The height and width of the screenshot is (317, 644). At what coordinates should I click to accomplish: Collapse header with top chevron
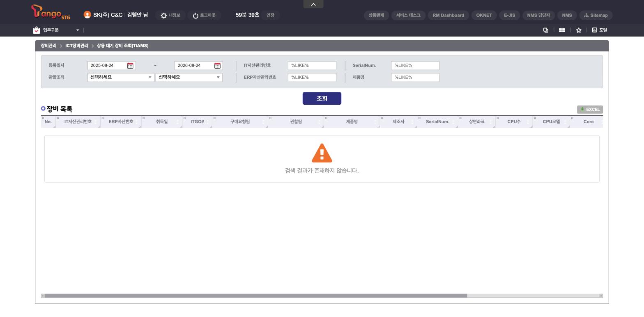313,4
